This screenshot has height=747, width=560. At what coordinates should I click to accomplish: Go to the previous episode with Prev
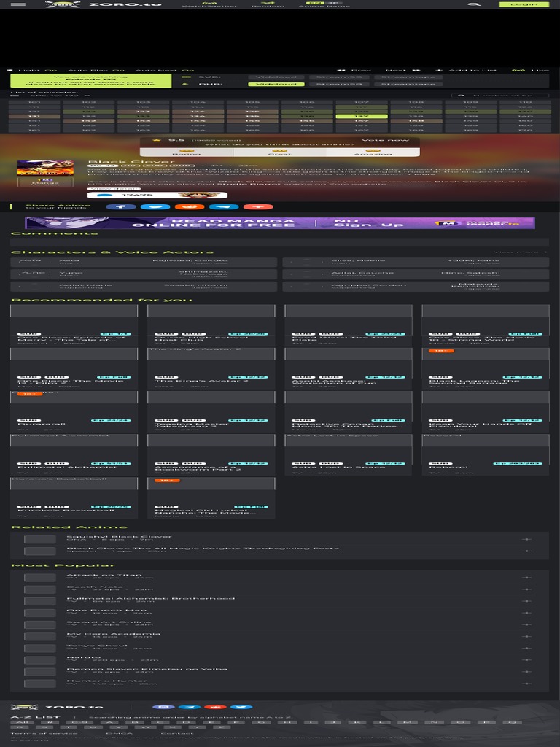point(354,70)
